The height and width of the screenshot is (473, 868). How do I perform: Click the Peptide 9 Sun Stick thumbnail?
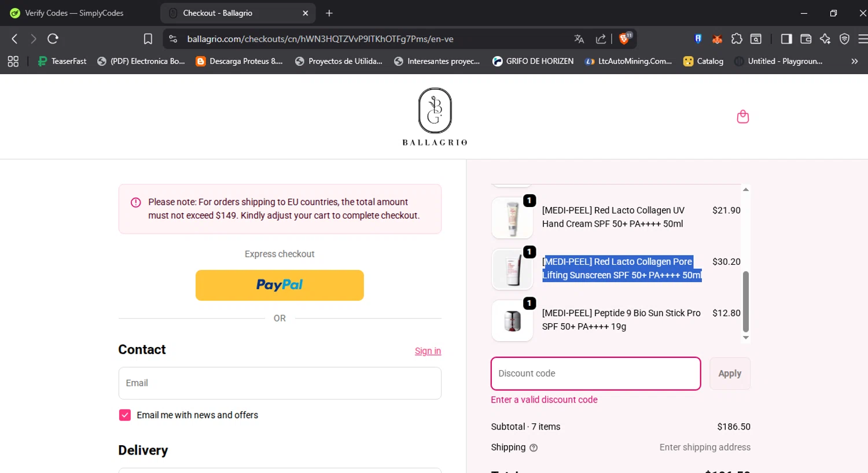pos(512,320)
